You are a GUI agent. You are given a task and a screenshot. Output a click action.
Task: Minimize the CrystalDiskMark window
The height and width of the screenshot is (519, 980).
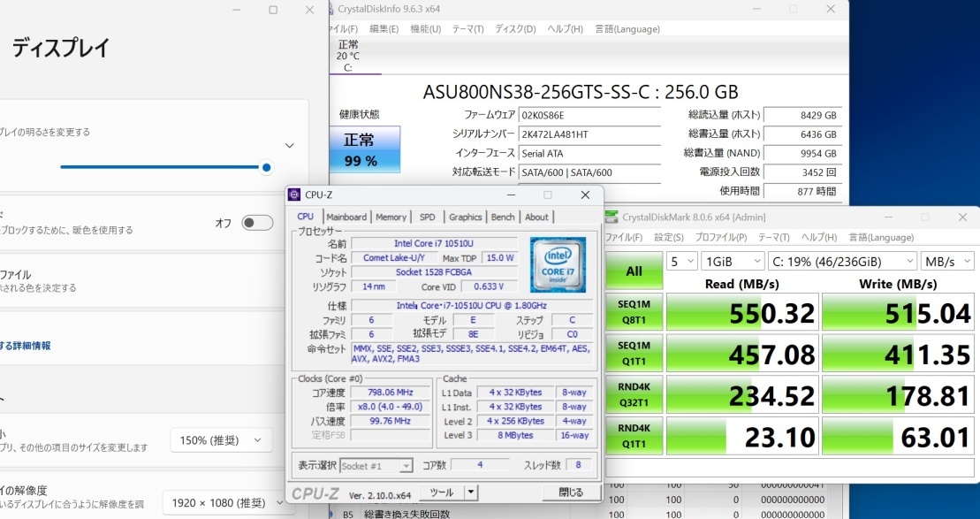pos(888,217)
